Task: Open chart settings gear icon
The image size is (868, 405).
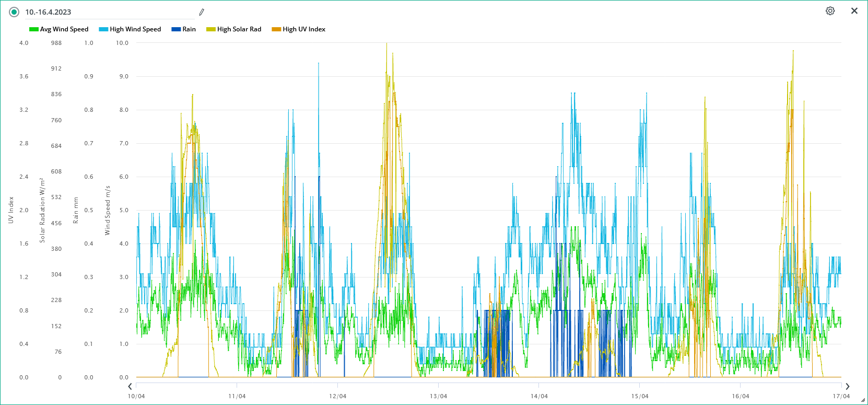Action: pyautogui.click(x=830, y=11)
